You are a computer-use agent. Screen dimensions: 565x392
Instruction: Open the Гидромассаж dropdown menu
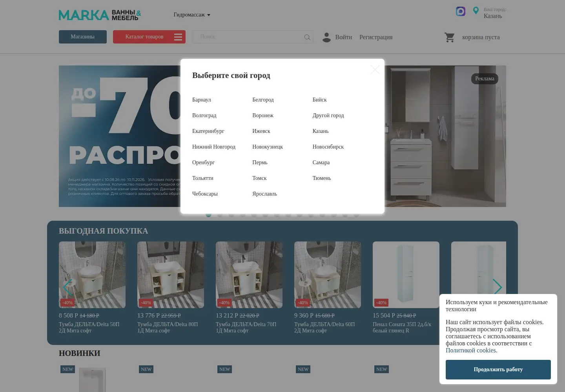pos(192,15)
